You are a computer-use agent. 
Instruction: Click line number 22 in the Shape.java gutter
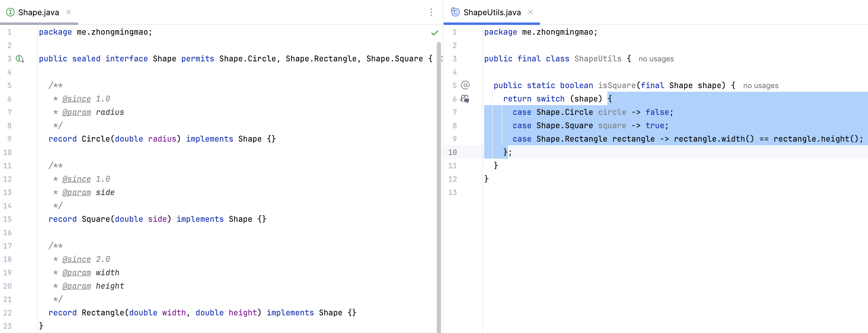pyautogui.click(x=7, y=312)
